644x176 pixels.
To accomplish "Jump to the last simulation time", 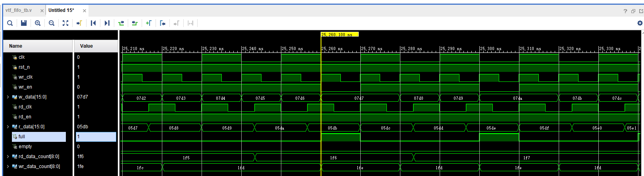I will coord(107,23).
